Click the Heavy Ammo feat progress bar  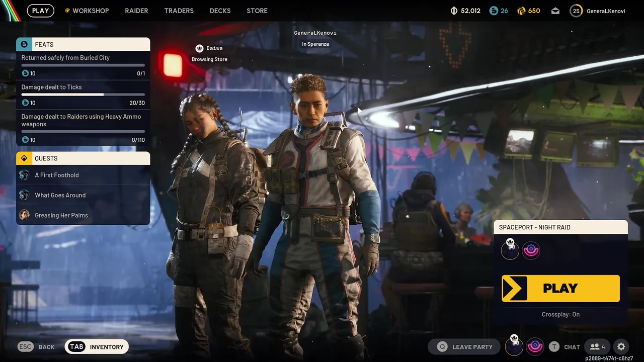(x=83, y=131)
